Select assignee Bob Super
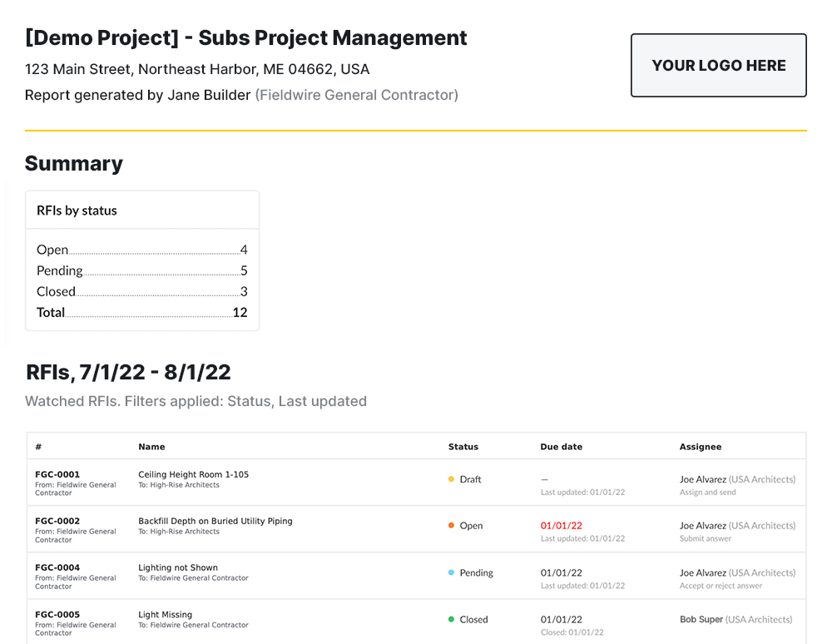The image size is (832, 644). point(701,619)
